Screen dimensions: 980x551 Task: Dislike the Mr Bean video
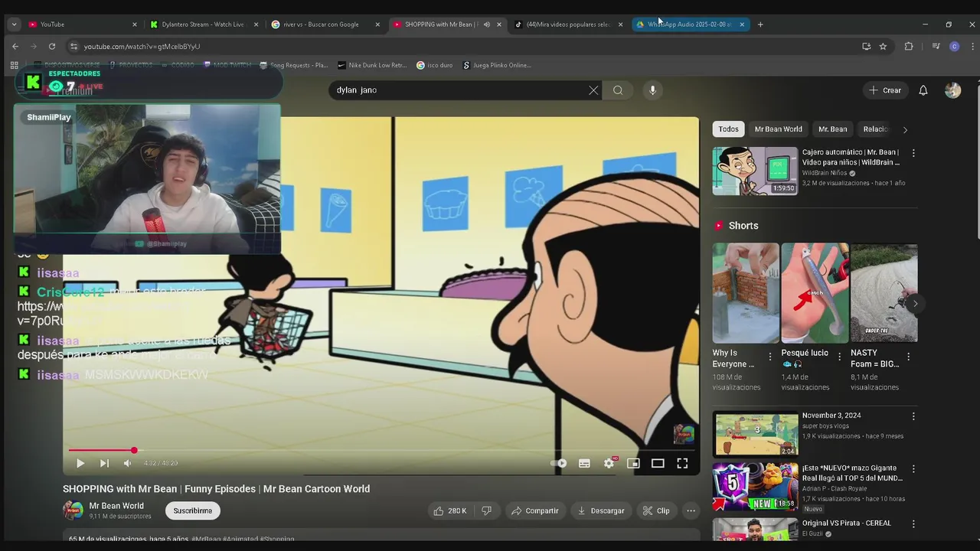[486, 510]
